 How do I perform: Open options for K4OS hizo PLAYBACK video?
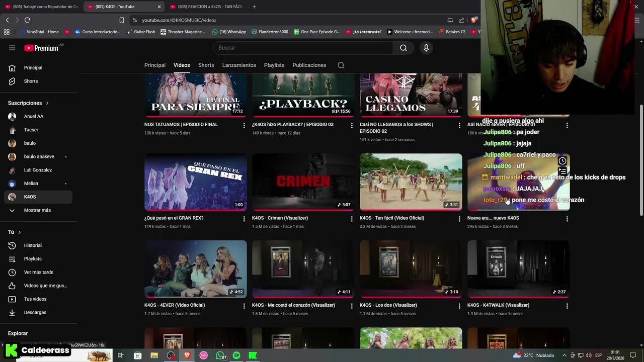(352, 125)
